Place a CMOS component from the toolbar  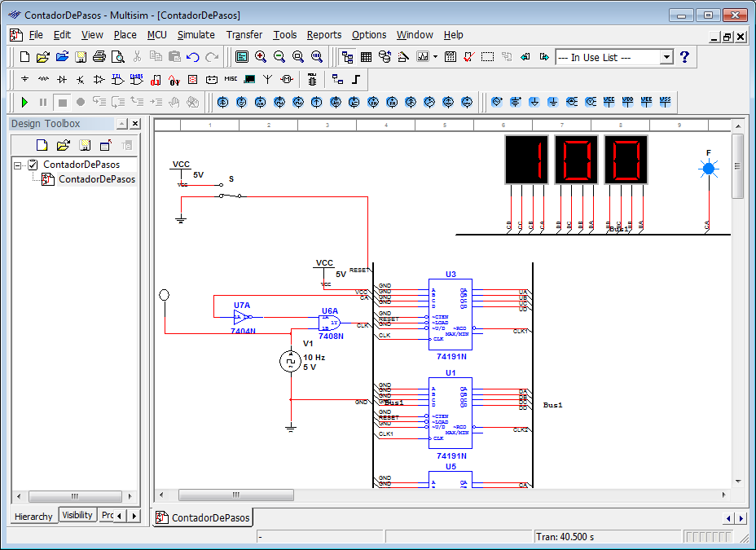136,79
